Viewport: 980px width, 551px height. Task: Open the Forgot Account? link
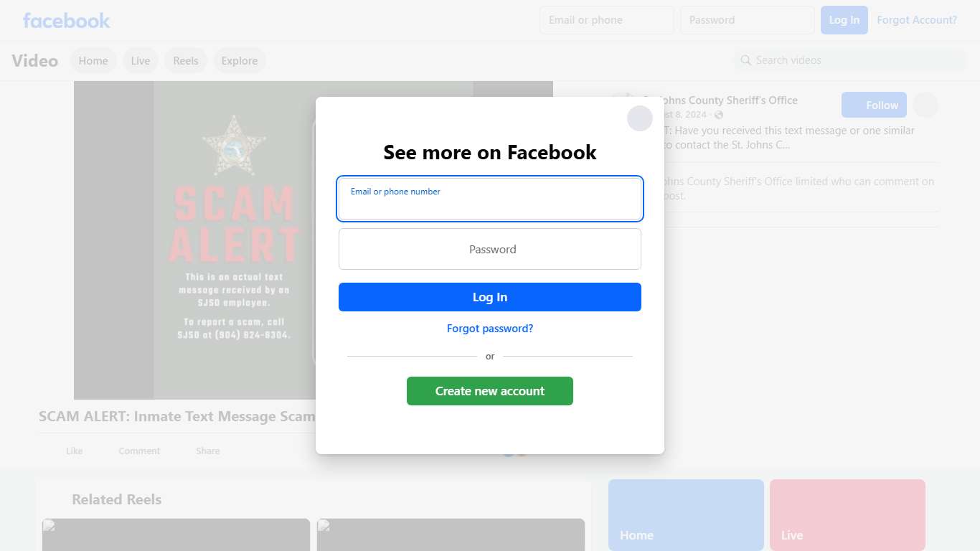(917, 20)
